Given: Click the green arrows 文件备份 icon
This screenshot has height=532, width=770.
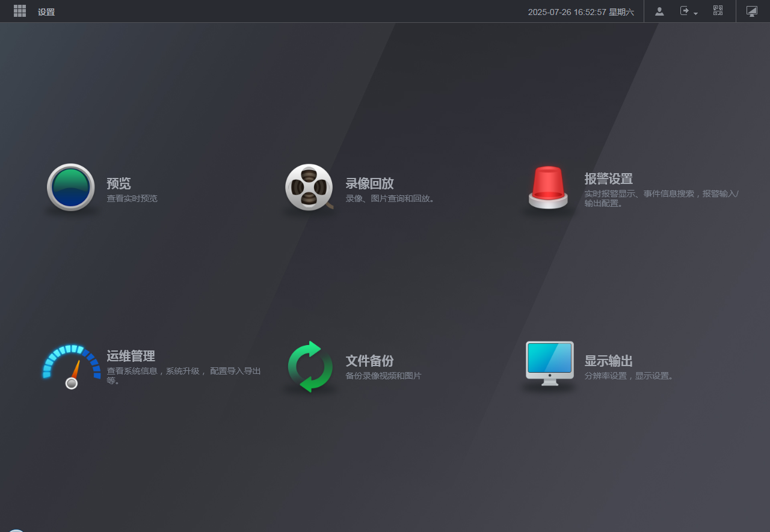Looking at the screenshot, I should click(x=310, y=366).
